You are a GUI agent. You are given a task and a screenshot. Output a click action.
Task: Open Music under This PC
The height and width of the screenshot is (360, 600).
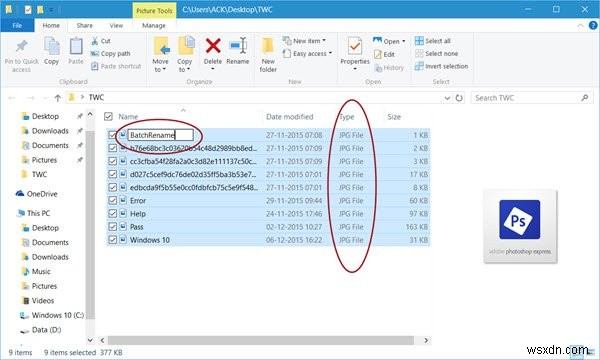click(36, 271)
